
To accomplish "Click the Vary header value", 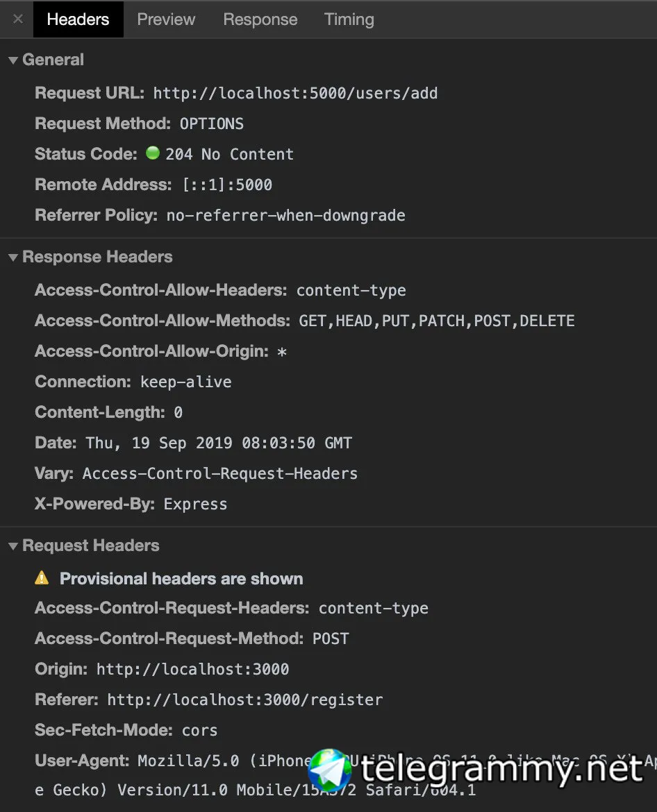I will [220, 474].
